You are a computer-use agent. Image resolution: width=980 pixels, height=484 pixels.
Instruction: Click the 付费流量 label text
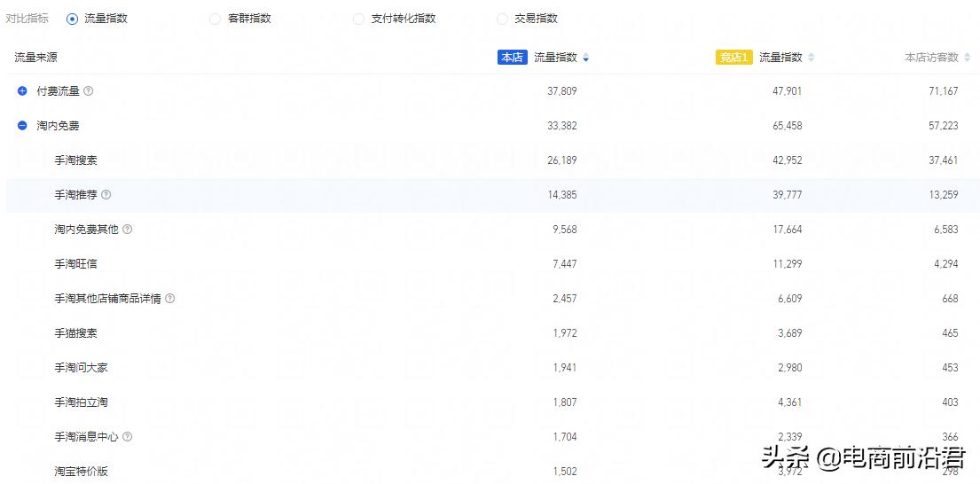coord(59,91)
